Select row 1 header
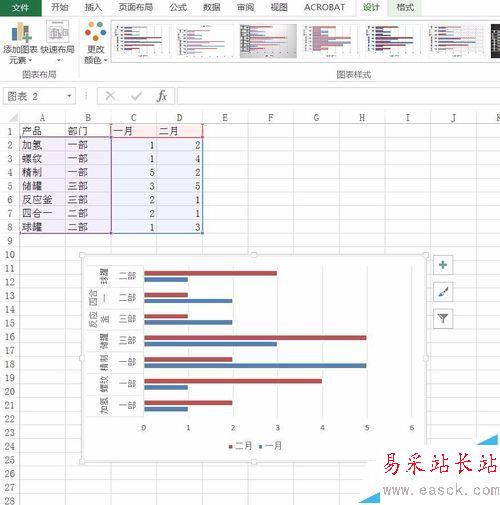This screenshot has height=505, width=500. (10, 131)
